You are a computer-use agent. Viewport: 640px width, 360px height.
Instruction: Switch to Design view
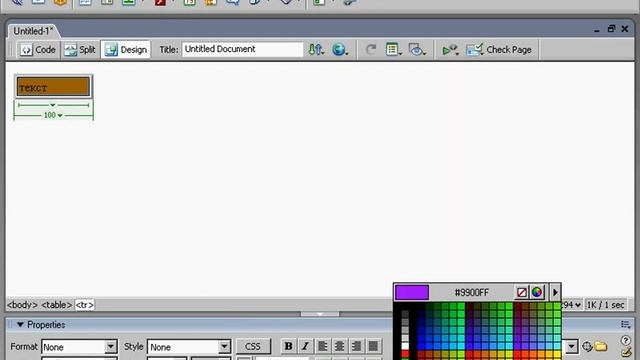point(126,50)
